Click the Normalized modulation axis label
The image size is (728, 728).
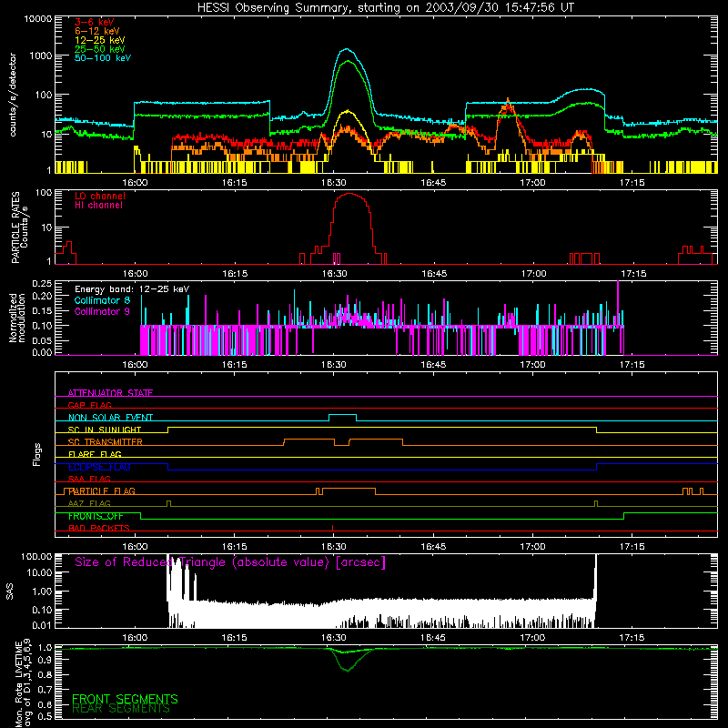[x=17, y=318]
